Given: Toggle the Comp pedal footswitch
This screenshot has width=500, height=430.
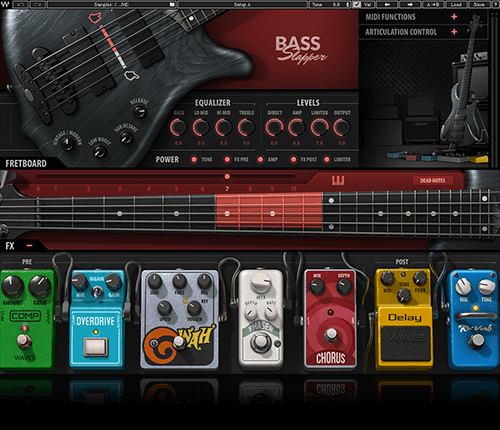Looking at the screenshot, I should coord(23,341).
